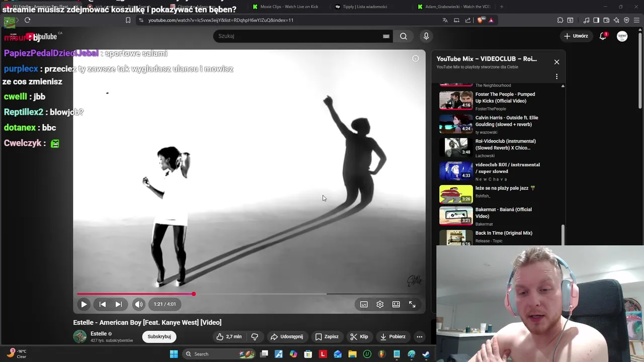Open the on-screen keyboard icon in the search box
644x362 pixels.
coord(386,36)
